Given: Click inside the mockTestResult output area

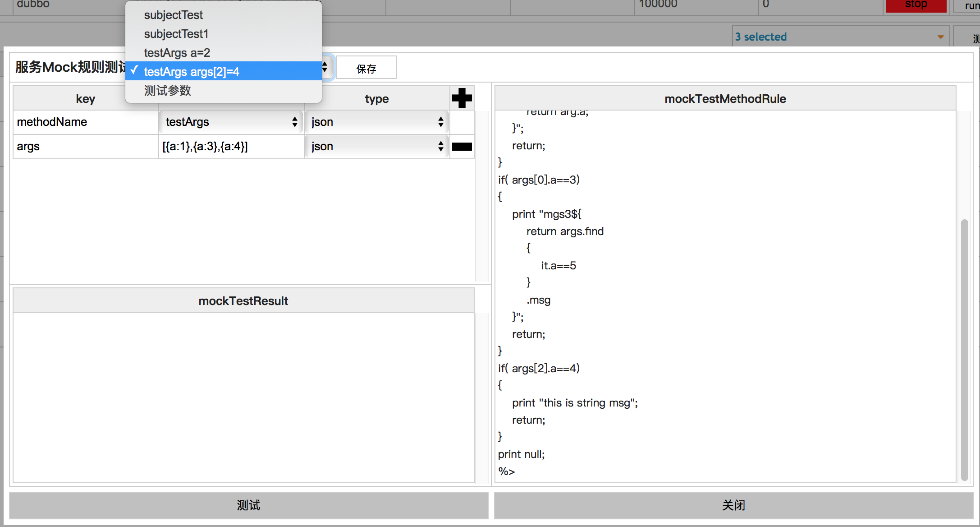Looking at the screenshot, I should pos(243,397).
